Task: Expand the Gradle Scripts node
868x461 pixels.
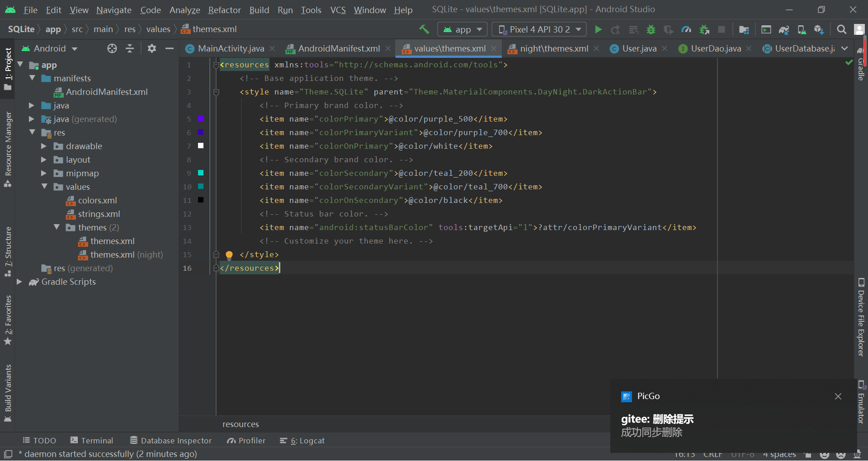Action: [19, 282]
